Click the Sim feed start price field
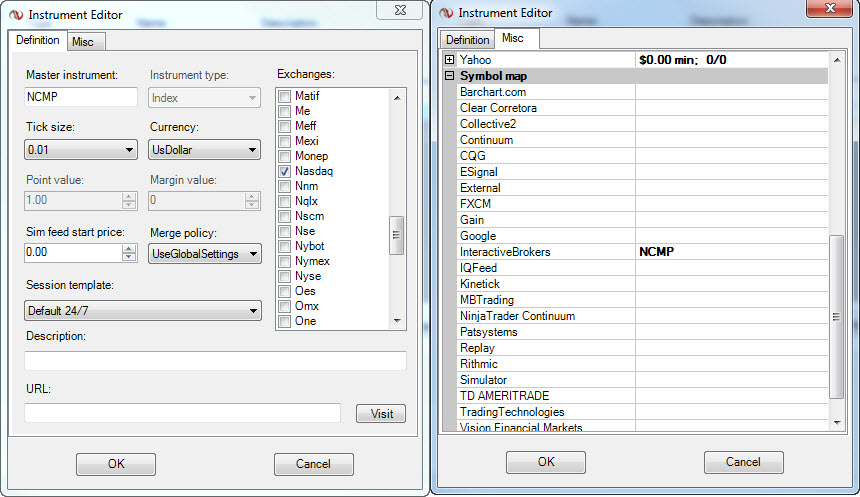Viewport: 860px width, 497px height. pyautogui.click(x=73, y=252)
